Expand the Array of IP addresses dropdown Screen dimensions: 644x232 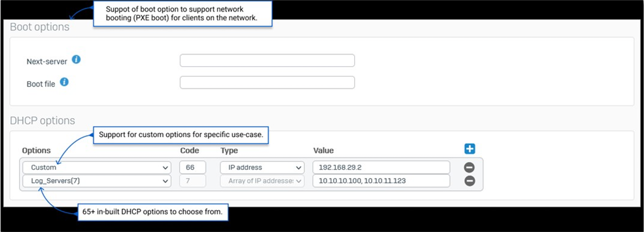(262, 181)
